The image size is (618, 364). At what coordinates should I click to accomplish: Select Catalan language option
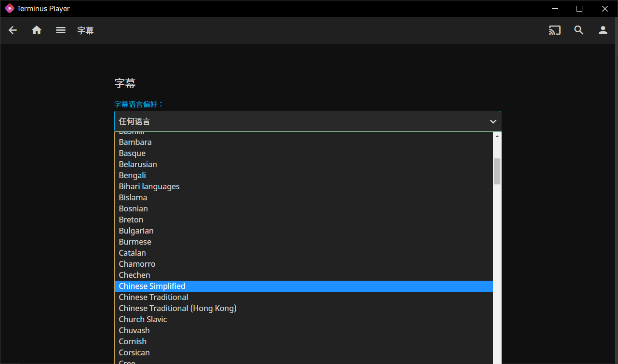click(132, 253)
